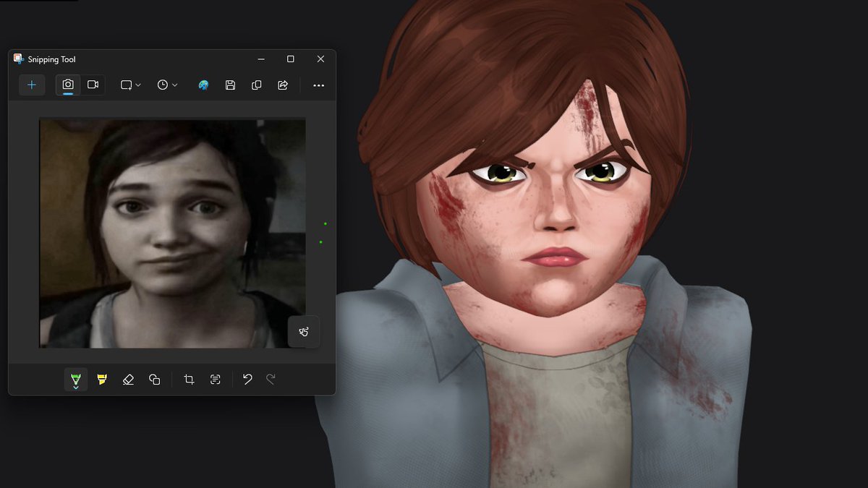Open the Shapes tool
868x488 pixels.
click(154, 380)
